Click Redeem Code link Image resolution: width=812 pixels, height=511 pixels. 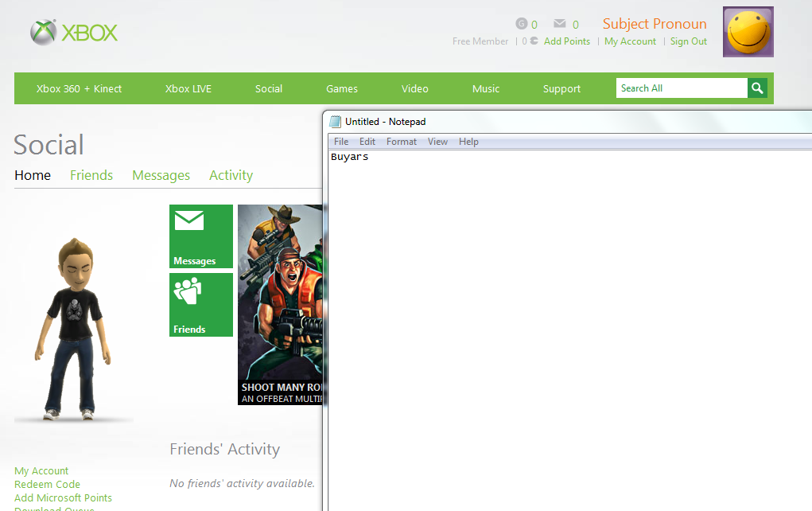pyautogui.click(x=47, y=484)
